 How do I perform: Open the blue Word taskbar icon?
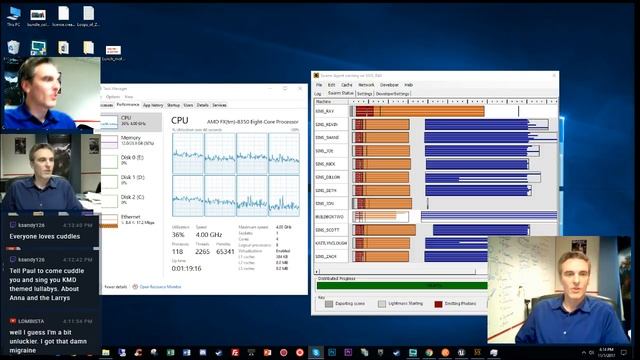(x=187, y=352)
